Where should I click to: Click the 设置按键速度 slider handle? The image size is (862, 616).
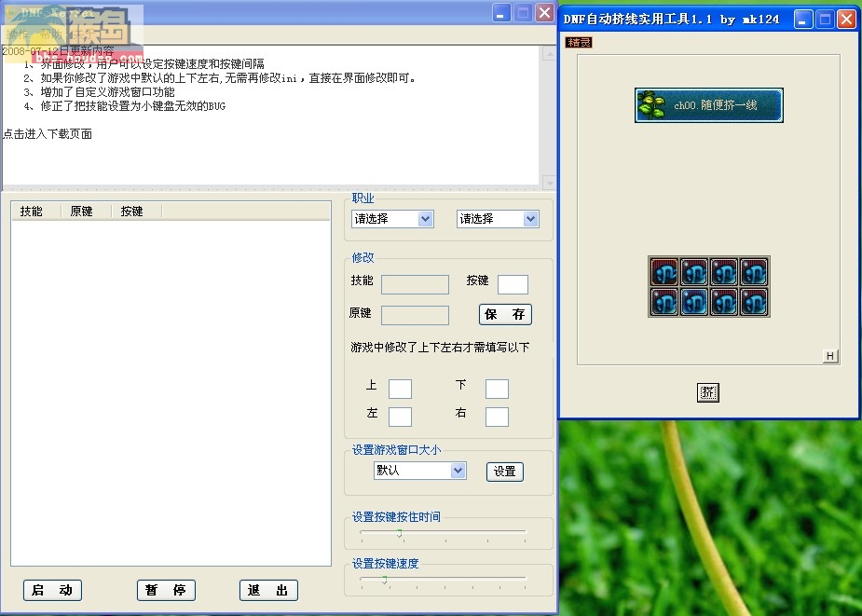tap(384, 580)
